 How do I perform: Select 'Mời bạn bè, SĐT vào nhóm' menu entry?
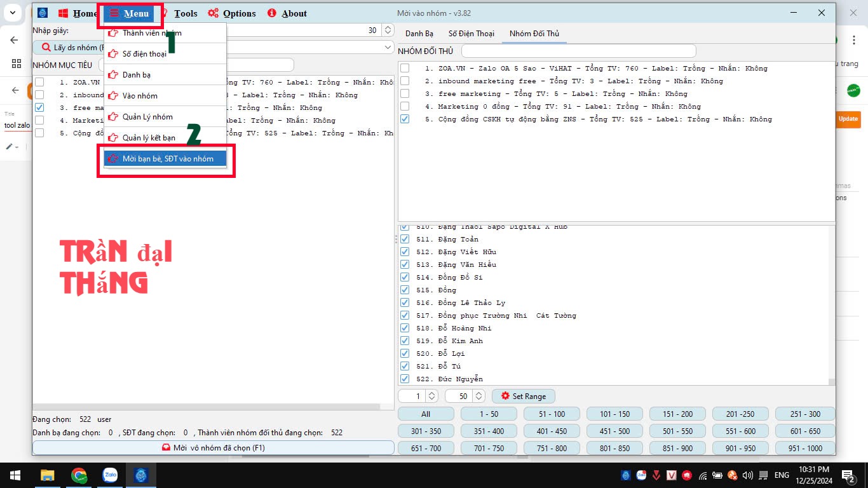pyautogui.click(x=165, y=158)
